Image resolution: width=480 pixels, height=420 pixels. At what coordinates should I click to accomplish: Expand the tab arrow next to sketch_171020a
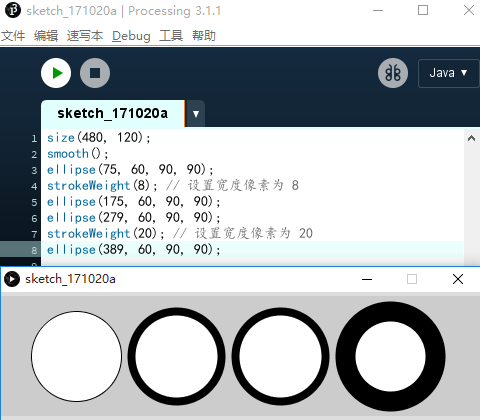click(196, 114)
